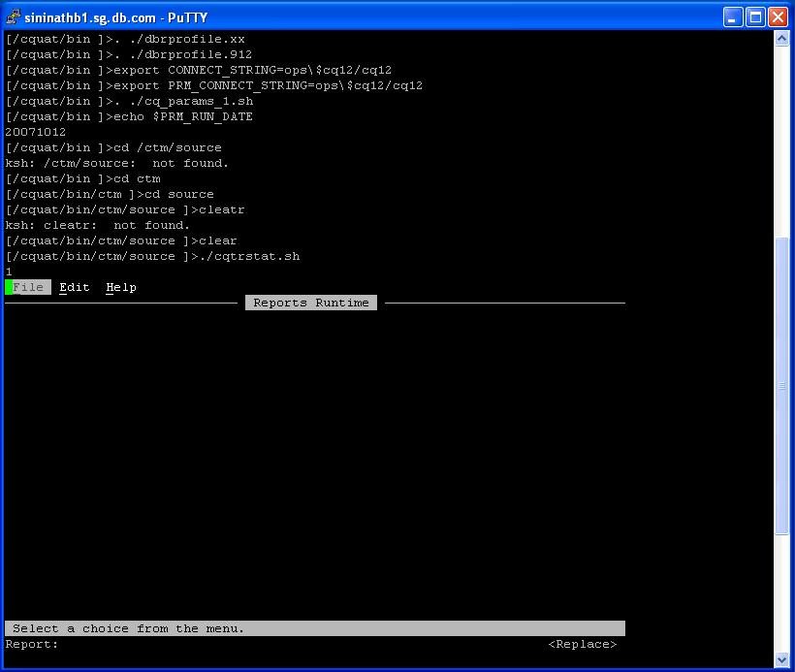
Task: Open the PuTTY system menu icon
Action: click(x=14, y=16)
